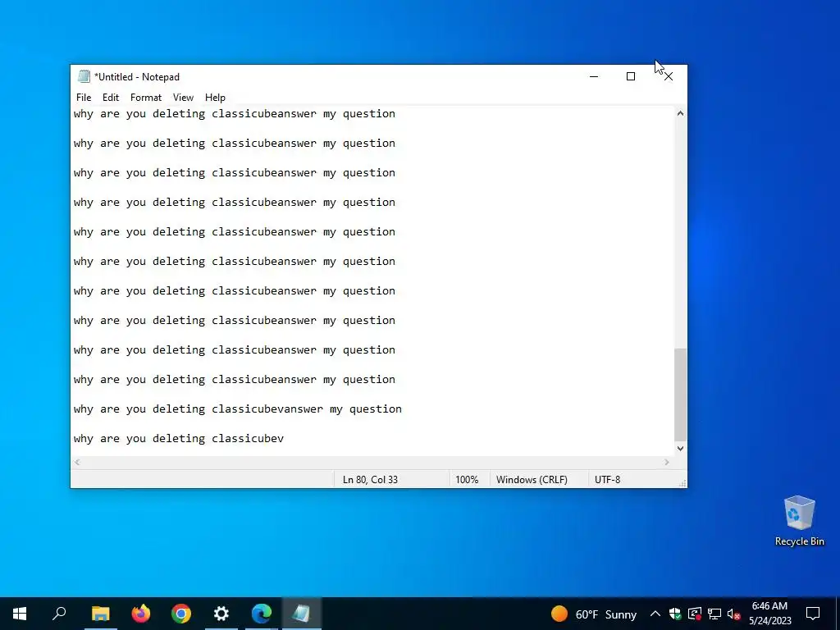The height and width of the screenshot is (630, 840).
Task: Click the tray icon with the red dot
Action: coord(694,614)
